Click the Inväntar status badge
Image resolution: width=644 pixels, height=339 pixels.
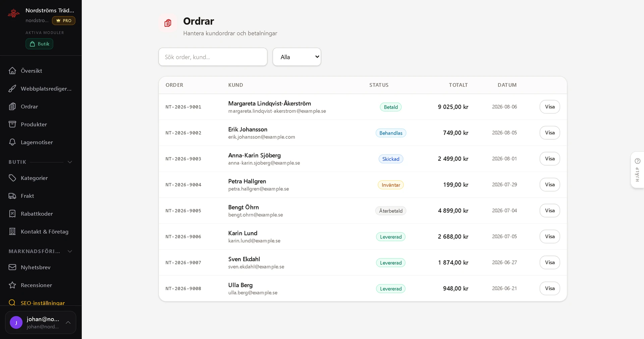391,185
